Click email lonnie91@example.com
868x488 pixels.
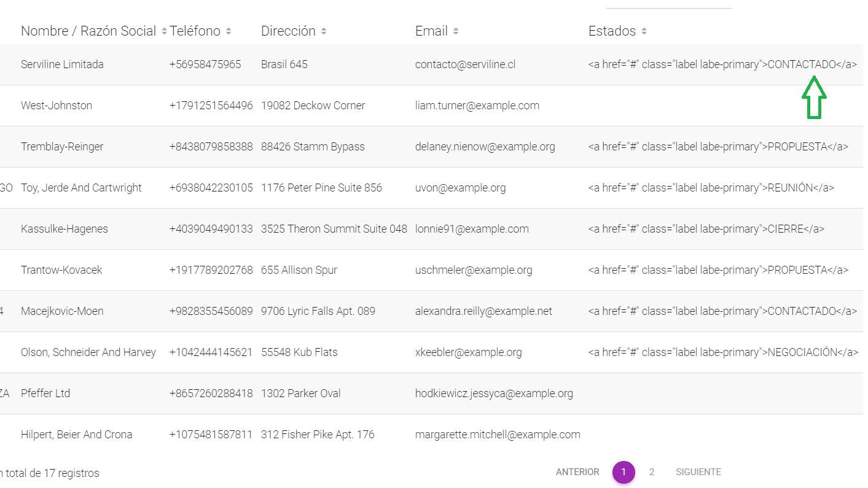point(472,229)
